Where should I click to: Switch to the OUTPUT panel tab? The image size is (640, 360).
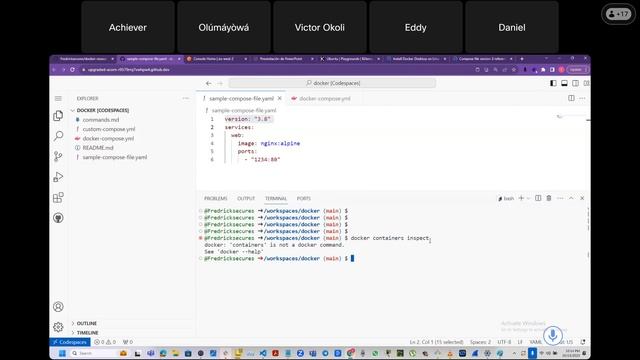[246, 198]
